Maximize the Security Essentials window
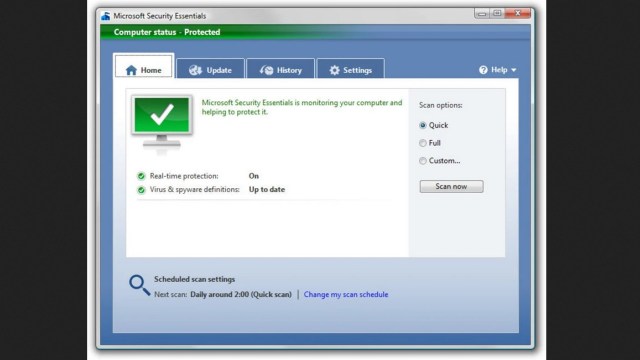Image resolution: width=640 pixels, height=360 pixels. pos(497,13)
